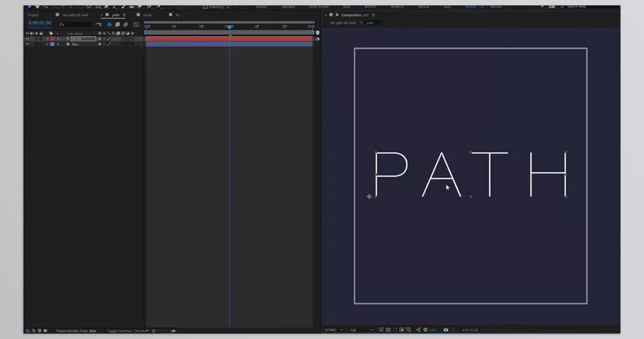Click the fx effects switch column header

pos(113,34)
